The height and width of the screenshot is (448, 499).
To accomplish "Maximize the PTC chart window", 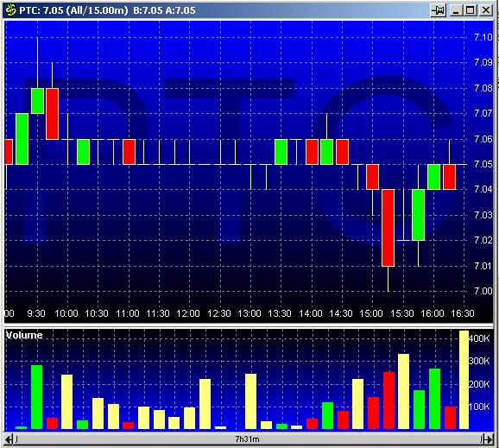I will (x=471, y=10).
